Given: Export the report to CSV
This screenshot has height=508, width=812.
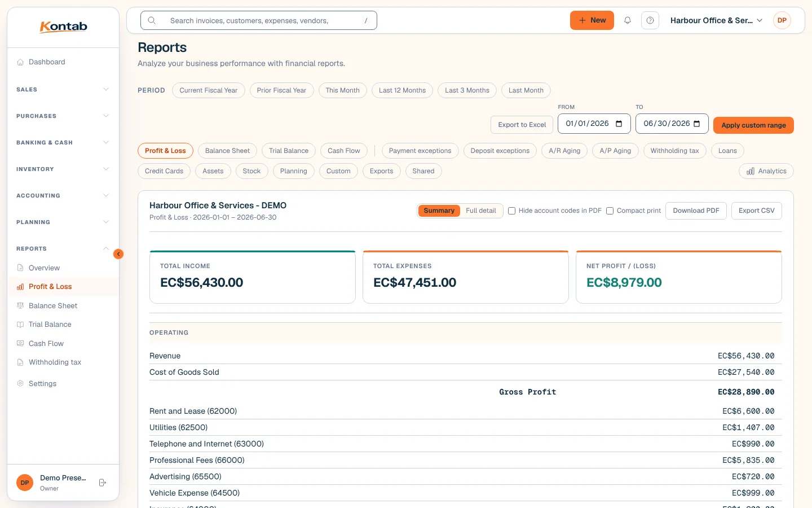Looking at the screenshot, I should tap(757, 211).
